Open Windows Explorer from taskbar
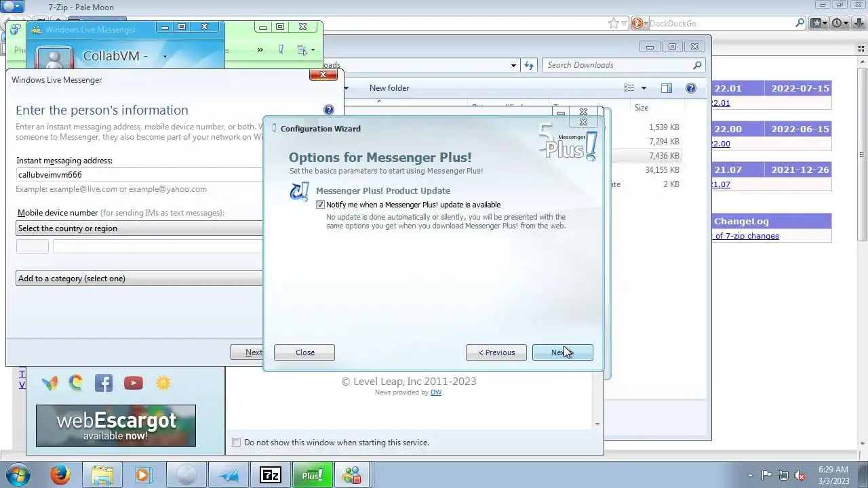Viewport: 868px width, 488px height. tap(102, 475)
